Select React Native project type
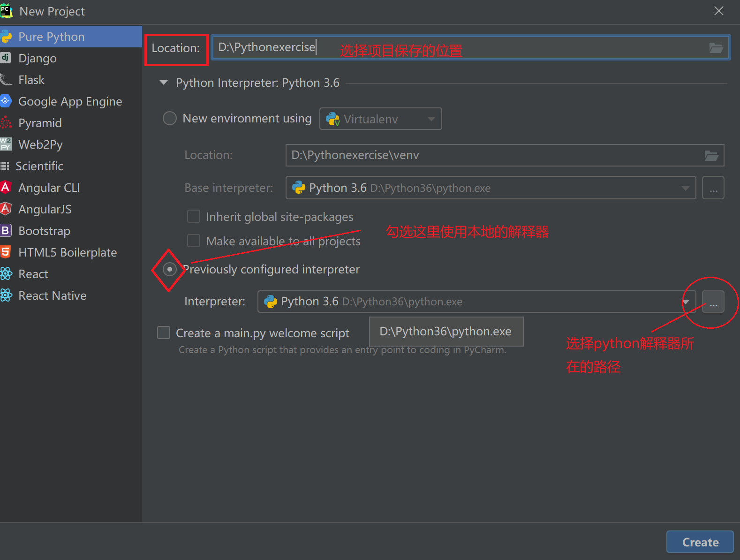The height and width of the screenshot is (560, 740). [x=70, y=295]
